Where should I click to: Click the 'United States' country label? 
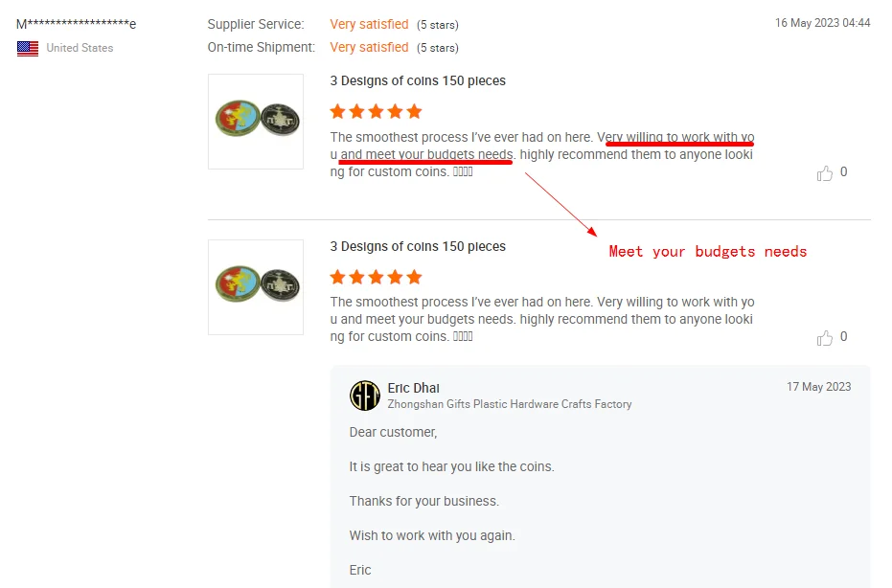click(80, 48)
